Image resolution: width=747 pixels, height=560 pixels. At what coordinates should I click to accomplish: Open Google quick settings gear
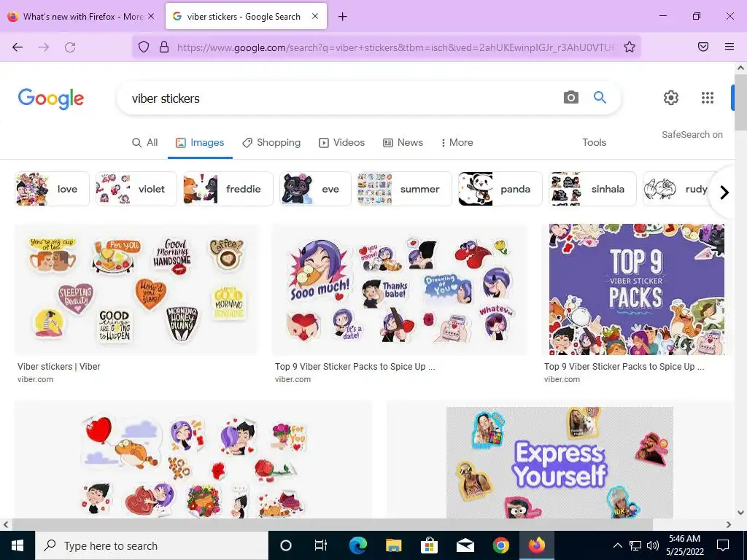tap(671, 98)
